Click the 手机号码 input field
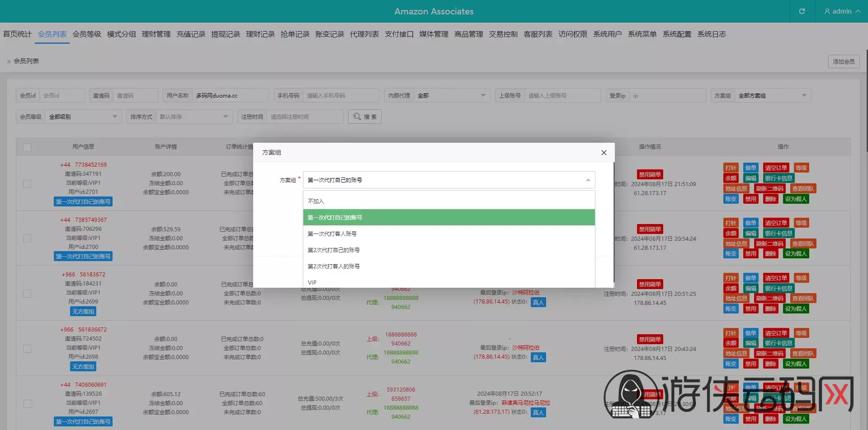The height and width of the screenshot is (430, 868). click(341, 96)
